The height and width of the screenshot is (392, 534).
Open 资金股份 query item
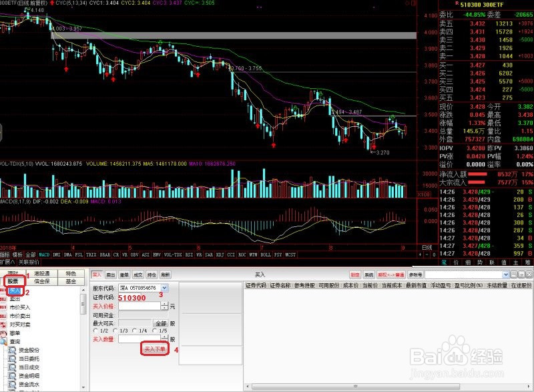coord(29,350)
